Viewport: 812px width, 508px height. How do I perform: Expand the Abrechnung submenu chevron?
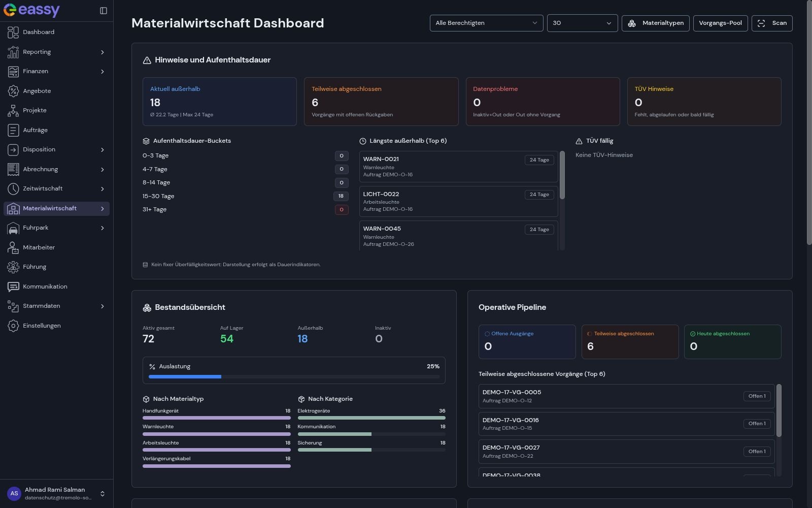[x=103, y=170]
